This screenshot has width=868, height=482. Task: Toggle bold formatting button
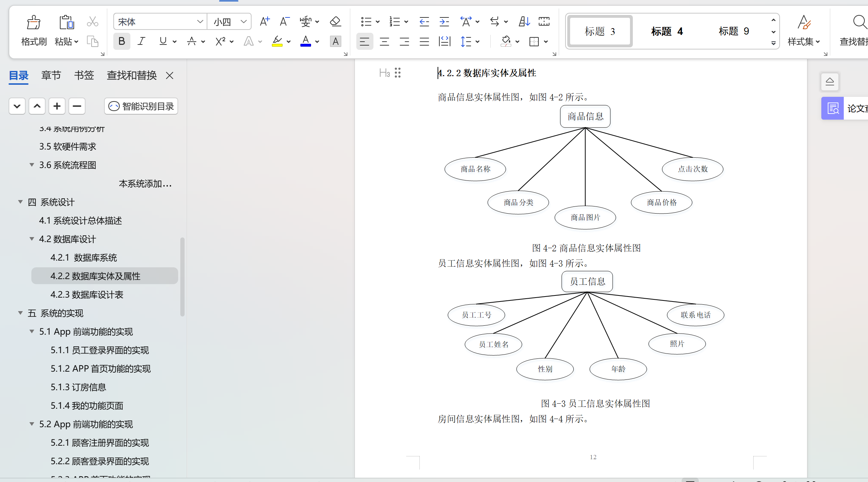(122, 42)
